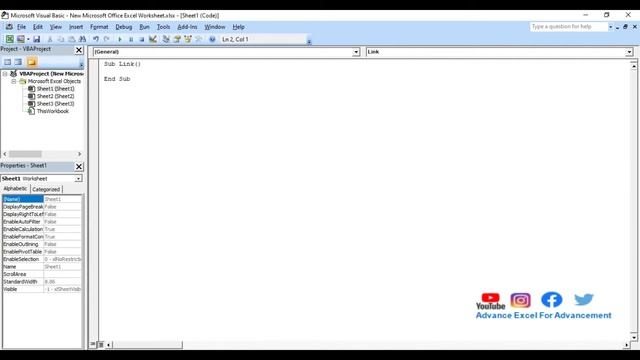Screen dimensions: 640x360
Task: Click the Toolbox toolbar icon
Action: 198,39
